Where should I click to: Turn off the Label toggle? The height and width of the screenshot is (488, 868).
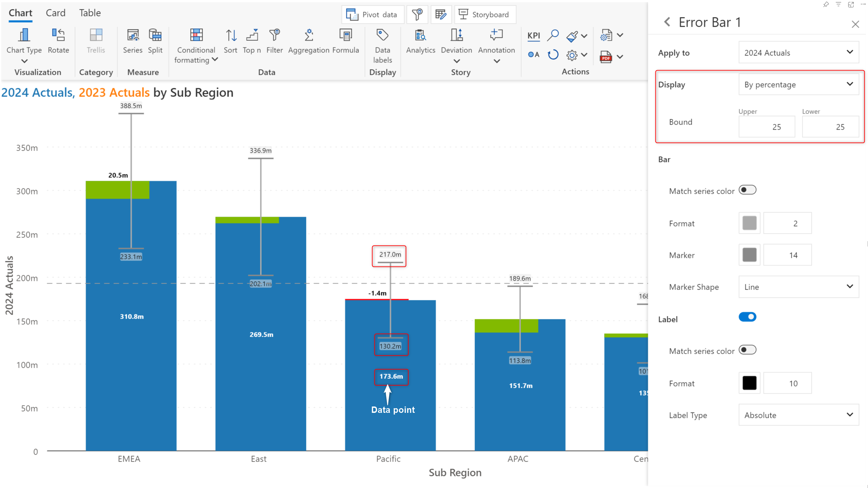748,317
